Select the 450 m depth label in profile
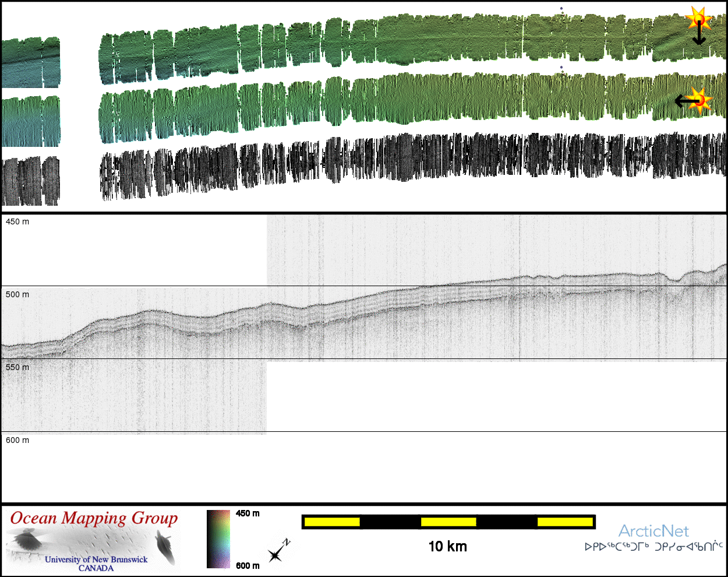 coord(17,222)
